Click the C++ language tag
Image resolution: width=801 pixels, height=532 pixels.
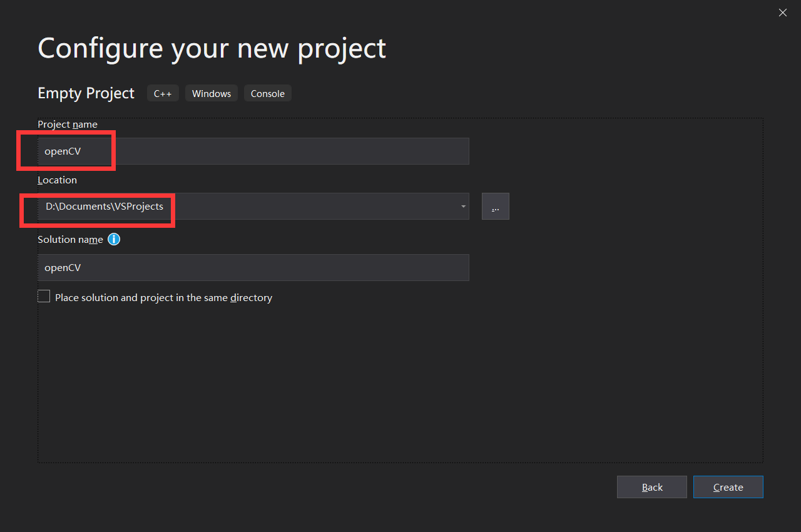click(x=163, y=93)
